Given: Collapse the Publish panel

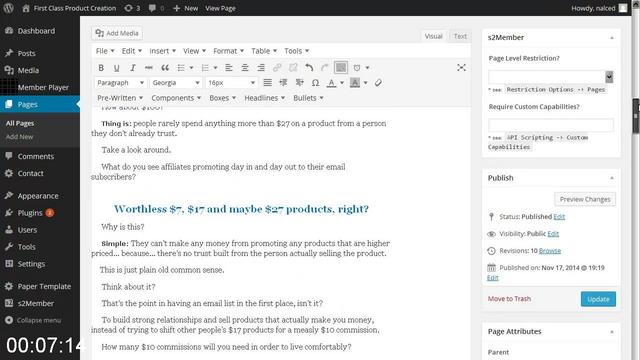Looking at the screenshot, I should coord(611,178).
